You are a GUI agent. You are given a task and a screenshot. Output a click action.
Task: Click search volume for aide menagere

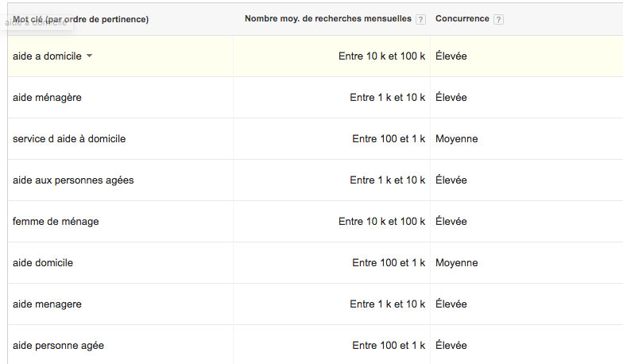point(388,304)
